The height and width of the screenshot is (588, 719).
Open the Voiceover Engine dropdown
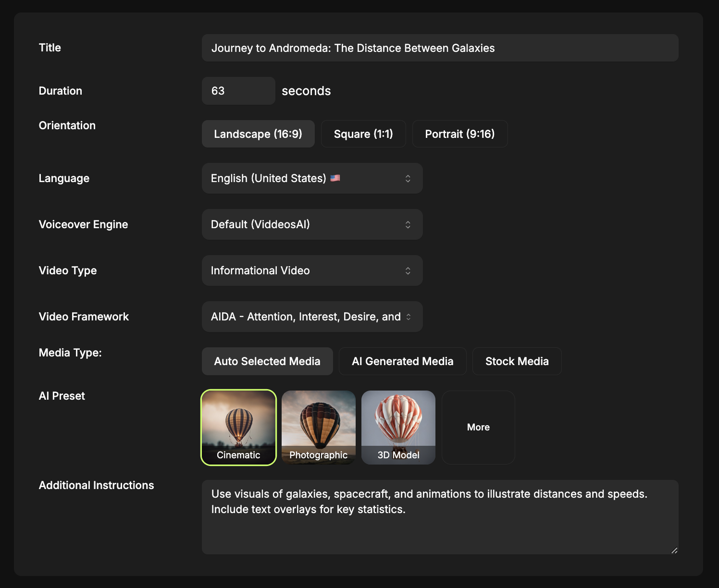312,224
